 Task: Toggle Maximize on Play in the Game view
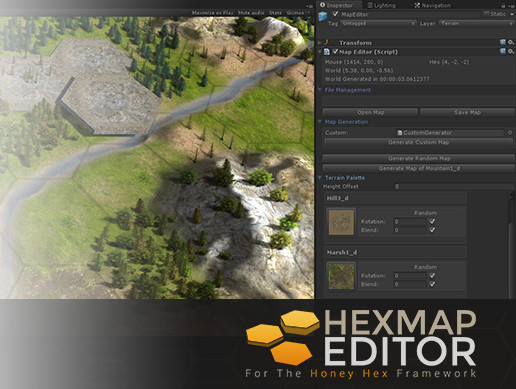[x=212, y=13]
